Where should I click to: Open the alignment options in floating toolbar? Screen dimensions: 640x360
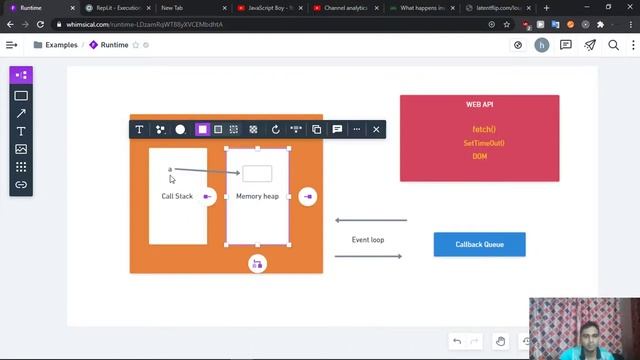coord(296,129)
